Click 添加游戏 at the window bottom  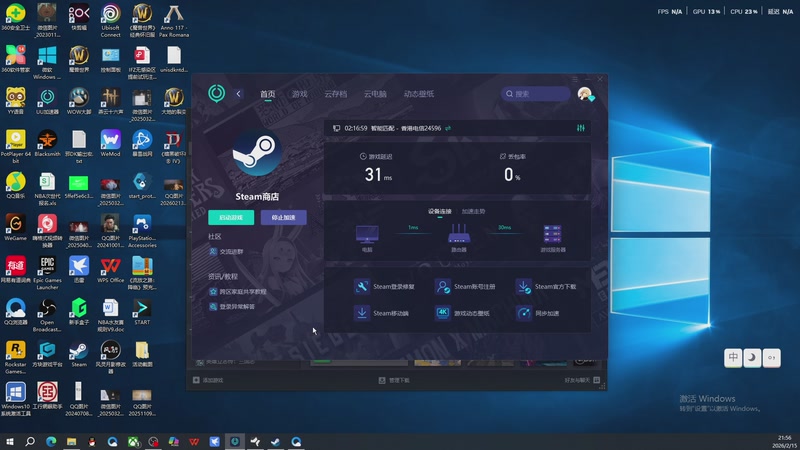point(208,380)
